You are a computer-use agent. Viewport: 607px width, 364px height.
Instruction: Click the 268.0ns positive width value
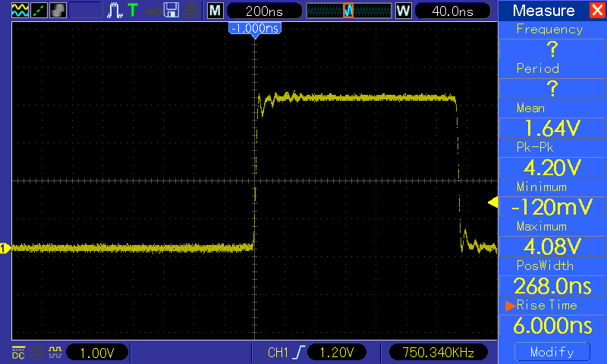(x=552, y=286)
